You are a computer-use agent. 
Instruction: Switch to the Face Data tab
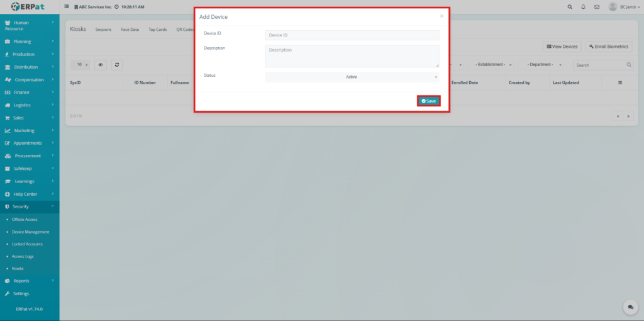pos(130,30)
